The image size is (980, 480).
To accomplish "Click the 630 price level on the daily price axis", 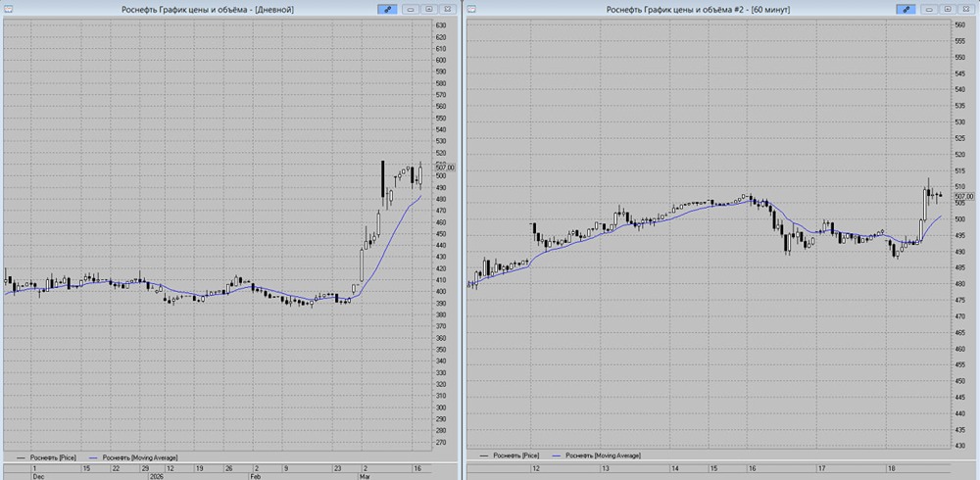I will pos(442,25).
